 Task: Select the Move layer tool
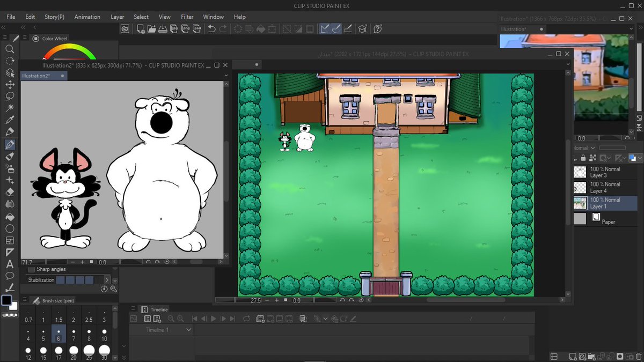pyautogui.click(x=10, y=85)
